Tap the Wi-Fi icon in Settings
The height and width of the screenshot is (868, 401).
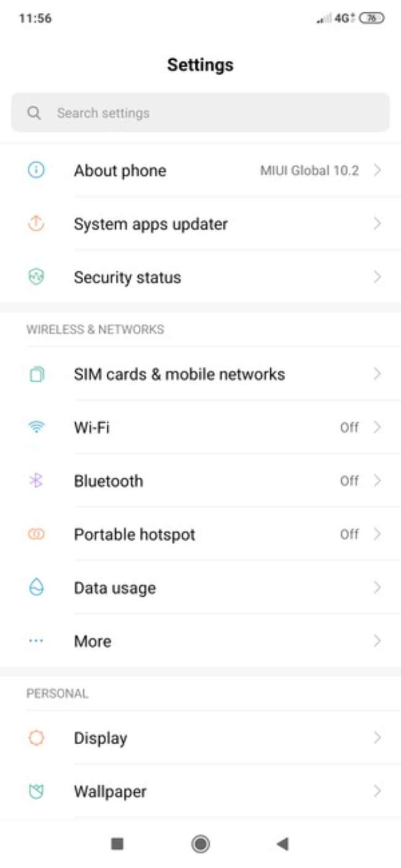(x=35, y=427)
